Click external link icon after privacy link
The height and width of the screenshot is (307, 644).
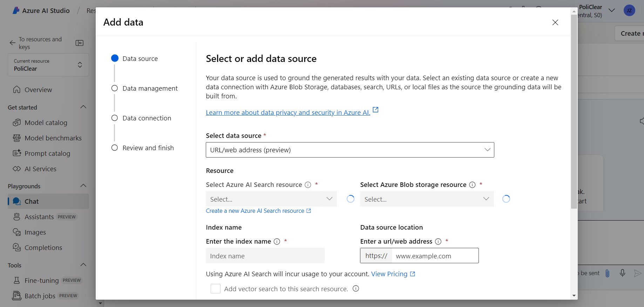click(375, 110)
